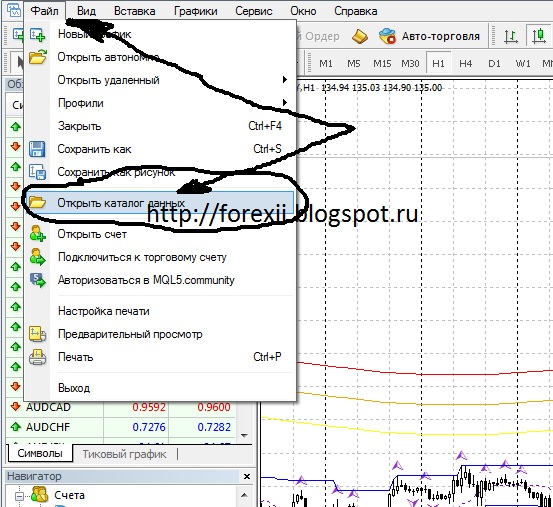The image size is (553, 507).
Task: Open the Вставка menu
Action: click(x=134, y=11)
